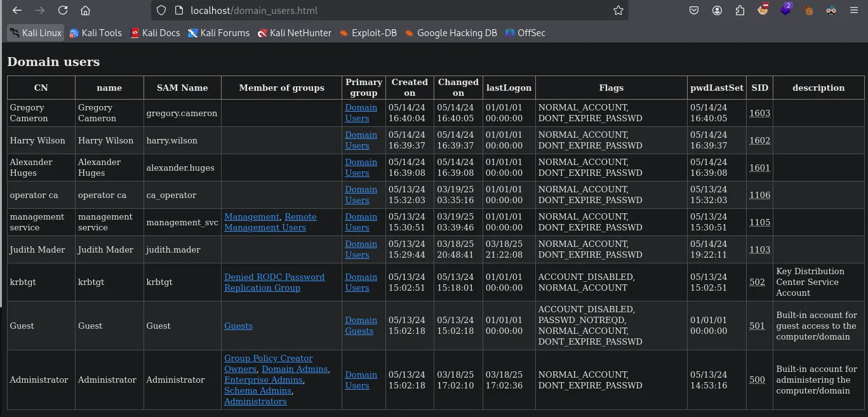Open Domain Users link in Gregory Cameron's row
868x417 pixels.
point(361,113)
